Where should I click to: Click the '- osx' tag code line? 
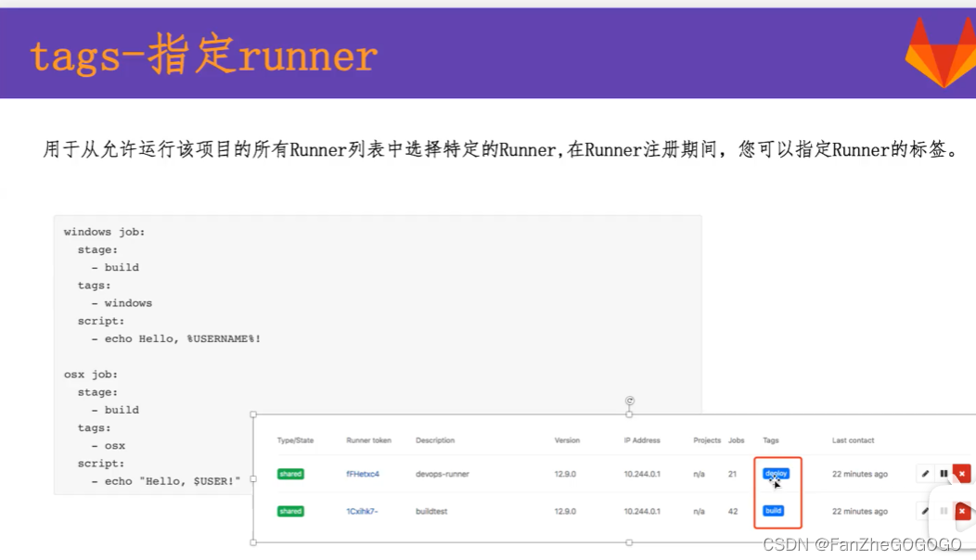[x=109, y=446]
